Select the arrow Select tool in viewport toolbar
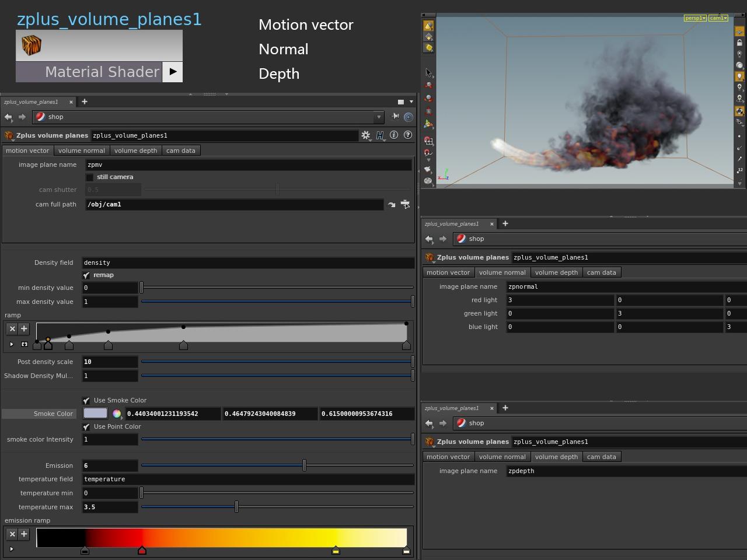Screen dimensions: 747x560 coord(428,73)
